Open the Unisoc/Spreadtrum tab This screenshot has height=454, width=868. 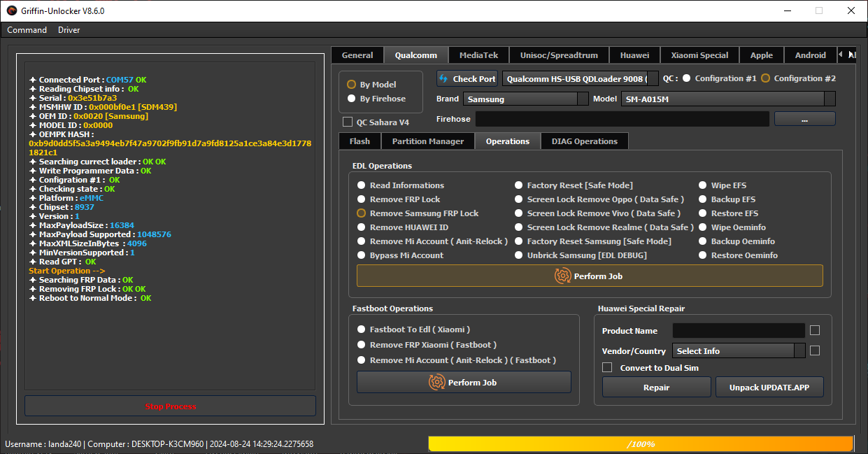pos(559,55)
